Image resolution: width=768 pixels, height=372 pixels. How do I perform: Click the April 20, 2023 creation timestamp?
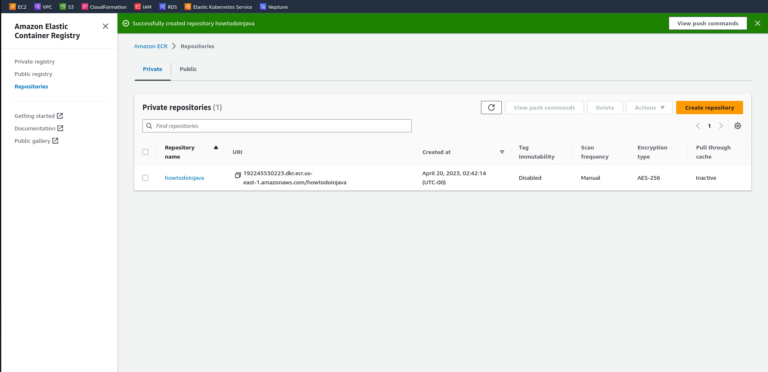(454, 178)
